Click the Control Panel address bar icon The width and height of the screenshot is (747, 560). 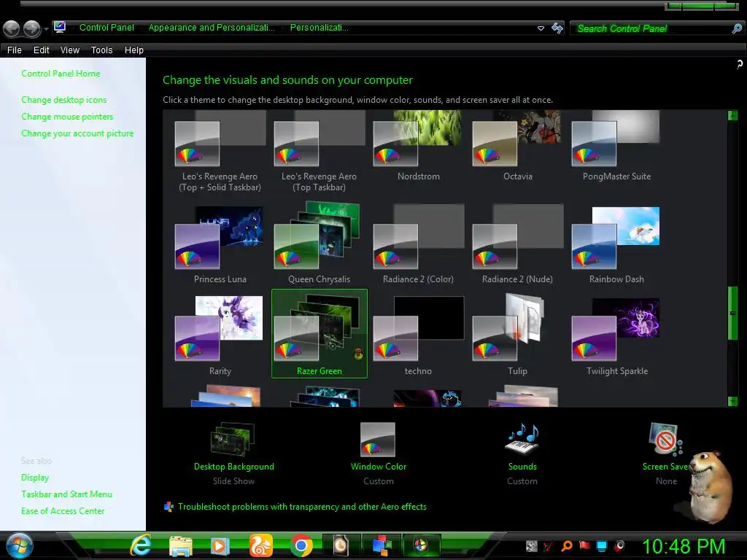coord(60,27)
